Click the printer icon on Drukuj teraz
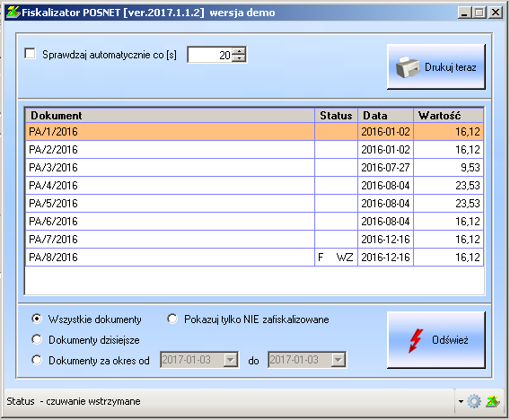This screenshot has height=420, width=510. click(x=408, y=67)
